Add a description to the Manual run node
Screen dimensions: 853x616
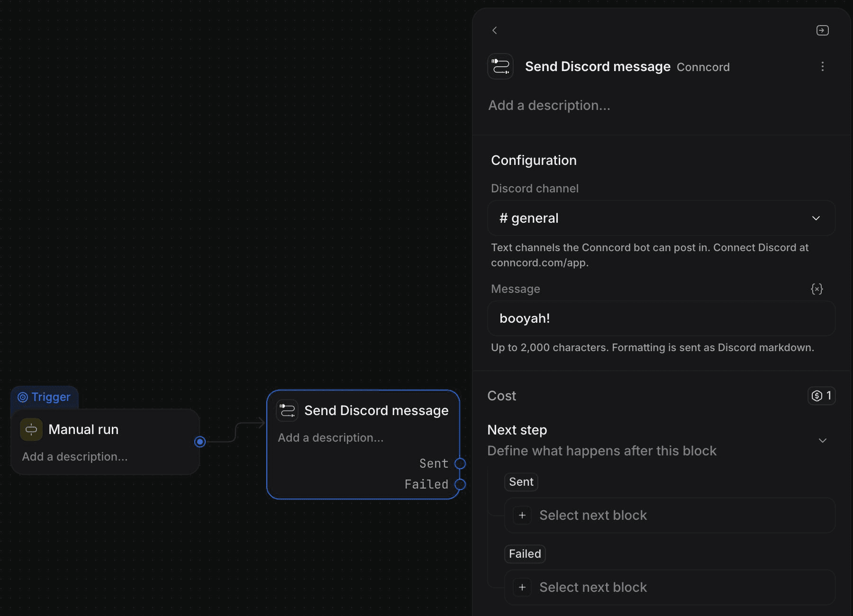coord(75,457)
